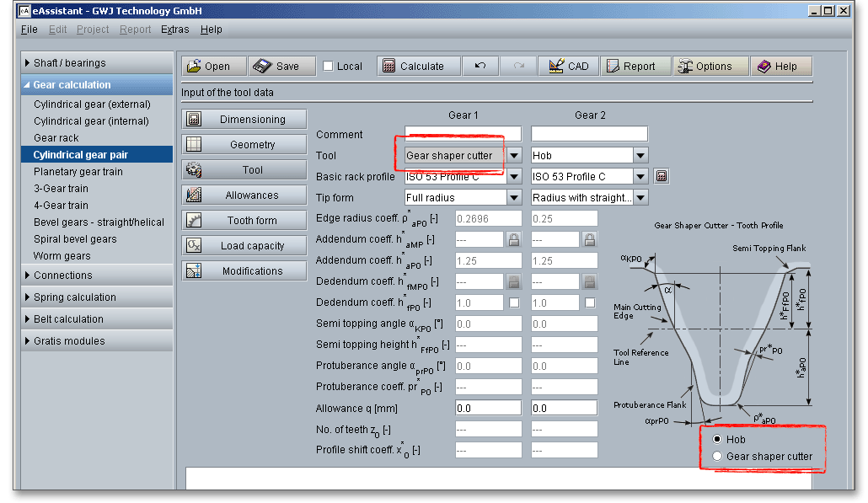Open the File menu
The height and width of the screenshot is (503, 868).
29,29
